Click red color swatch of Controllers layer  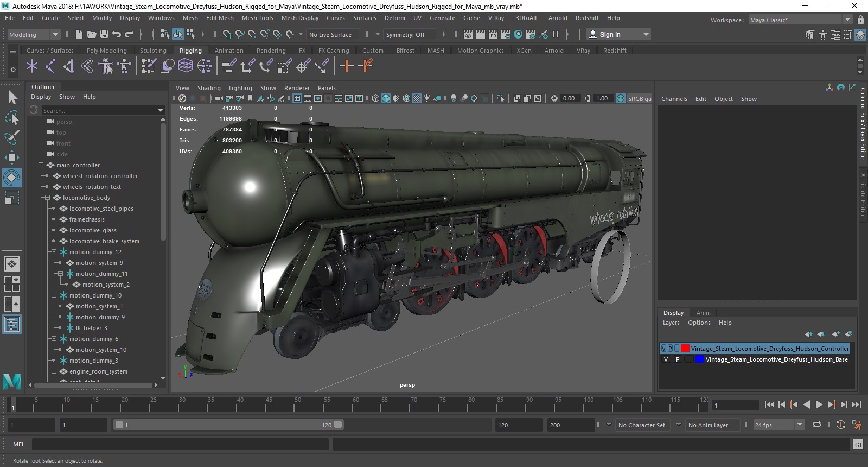point(685,349)
